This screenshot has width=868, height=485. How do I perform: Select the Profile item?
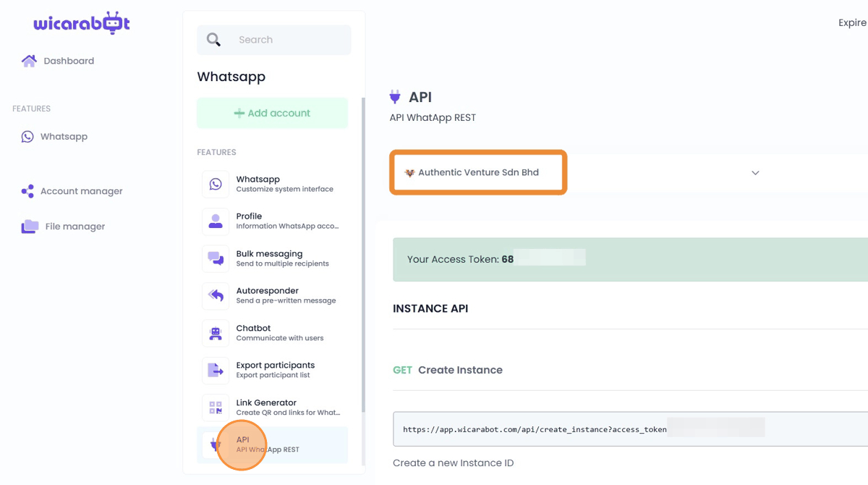point(272,221)
